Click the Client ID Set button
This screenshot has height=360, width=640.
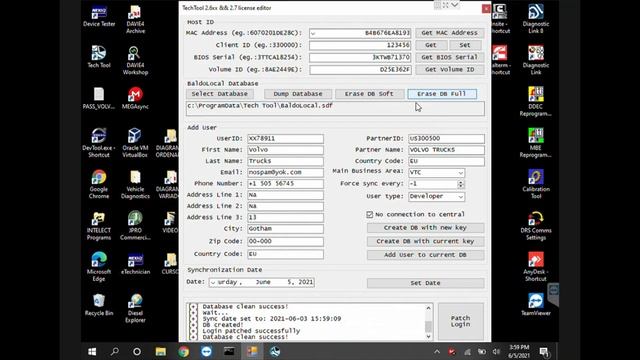(465, 45)
